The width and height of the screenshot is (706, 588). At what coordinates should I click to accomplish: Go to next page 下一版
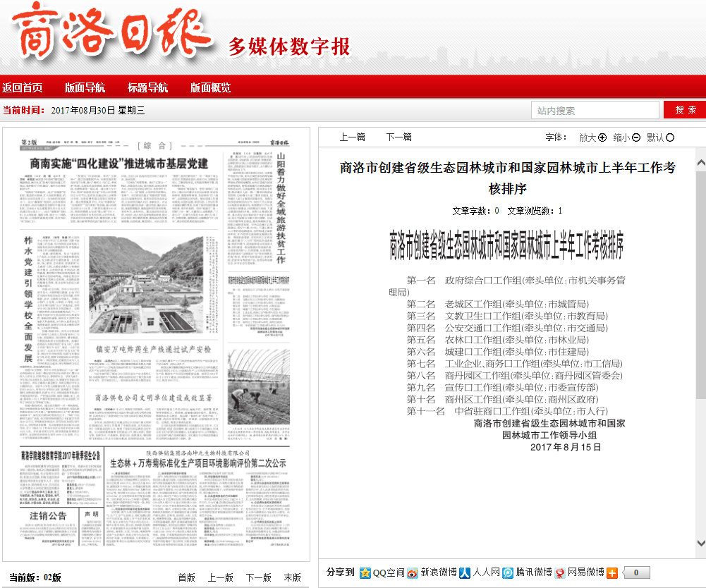259,577
